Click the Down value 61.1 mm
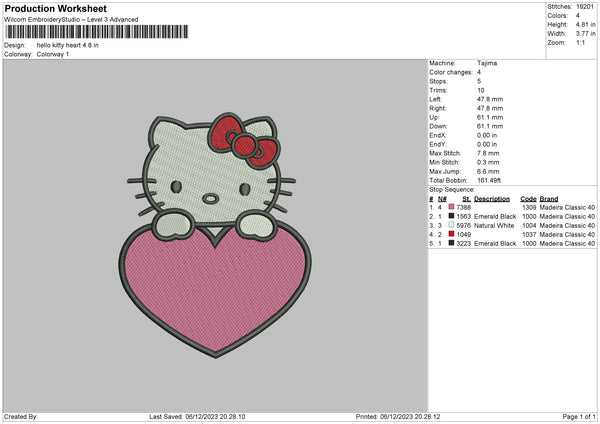This screenshot has height=424, width=600. pyautogui.click(x=490, y=126)
